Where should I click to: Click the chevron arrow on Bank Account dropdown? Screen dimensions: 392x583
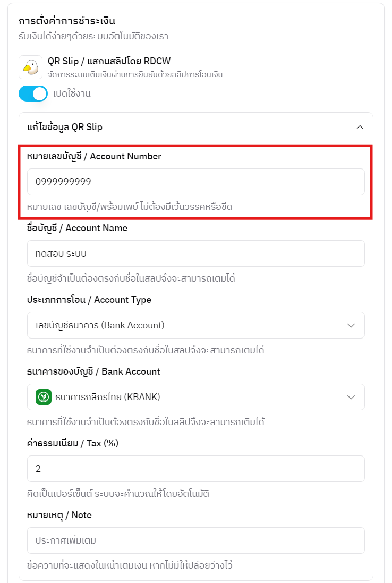point(351,396)
